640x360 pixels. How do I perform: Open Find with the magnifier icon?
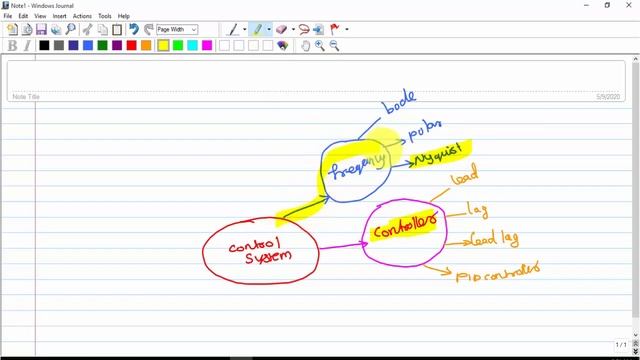(x=71, y=29)
